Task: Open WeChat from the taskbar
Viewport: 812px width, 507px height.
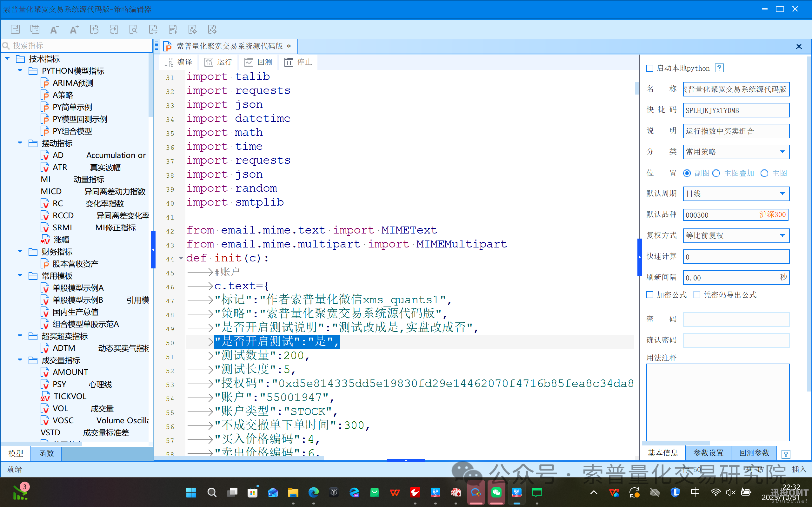Action: click(496, 492)
